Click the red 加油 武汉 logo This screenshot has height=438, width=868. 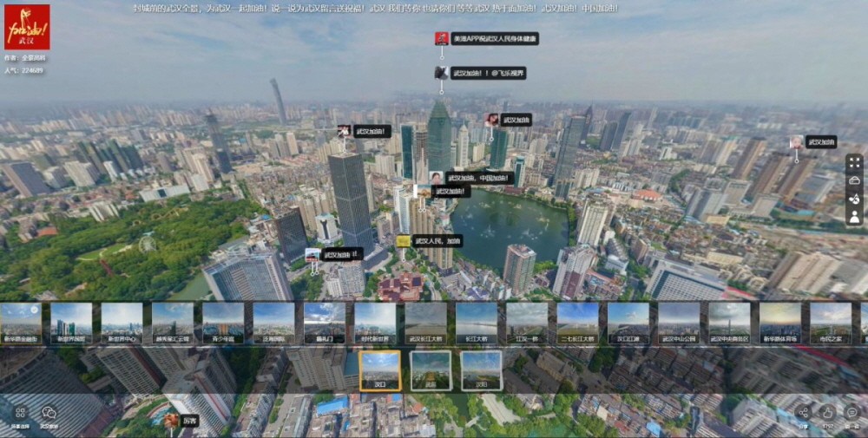pyautogui.click(x=27, y=27)
